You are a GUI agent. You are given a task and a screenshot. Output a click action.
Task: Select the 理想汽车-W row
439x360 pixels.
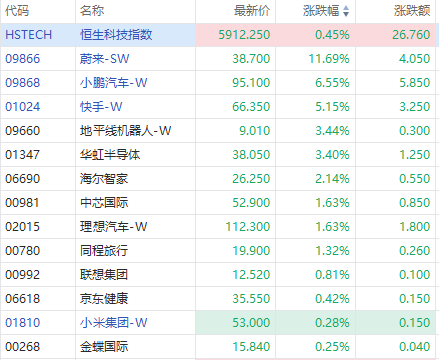218,227
